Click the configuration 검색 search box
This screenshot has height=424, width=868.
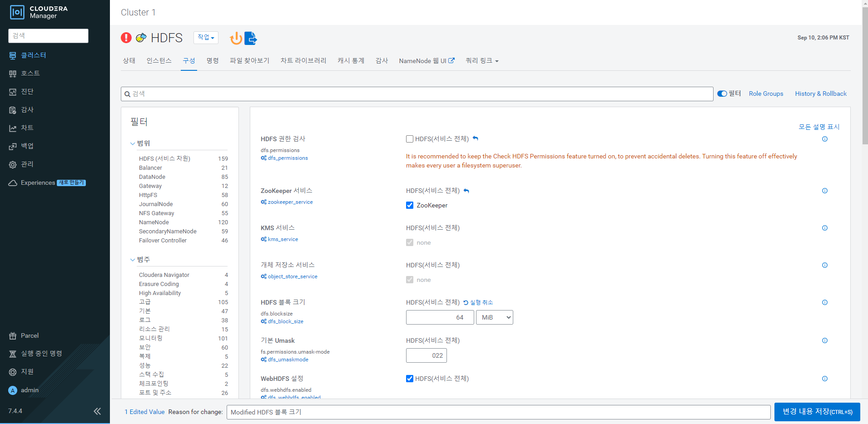point(417,94)
